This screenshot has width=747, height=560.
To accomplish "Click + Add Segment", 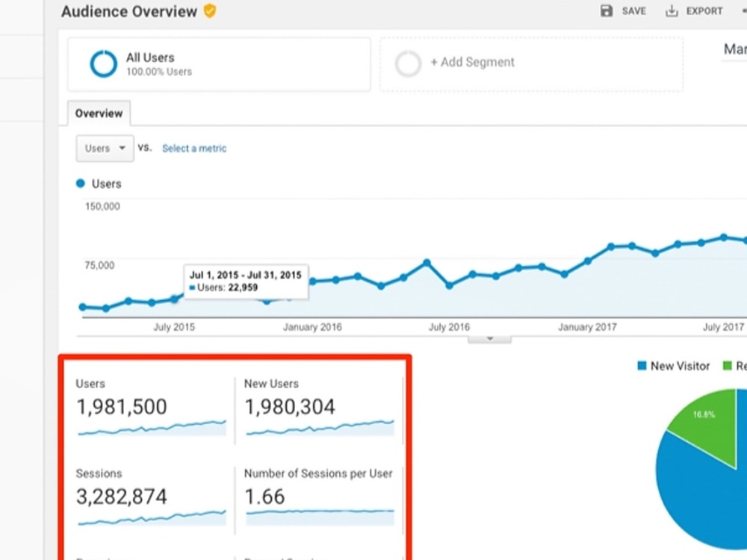I will click(472, 62).
